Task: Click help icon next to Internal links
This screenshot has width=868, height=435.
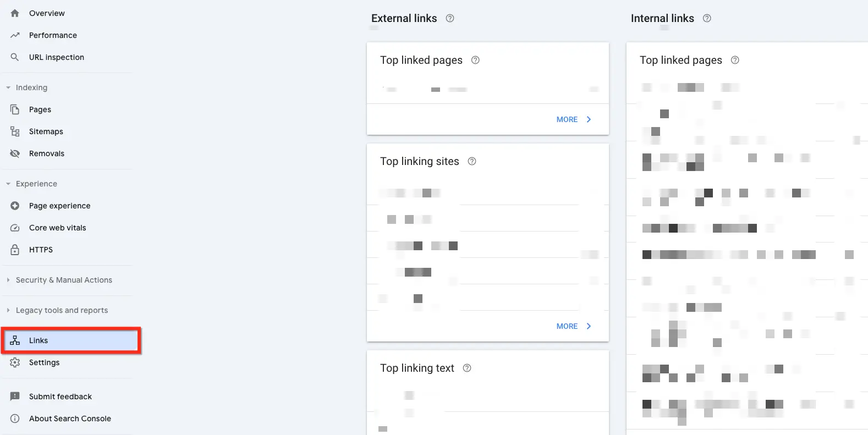Action: click(707, 18)
